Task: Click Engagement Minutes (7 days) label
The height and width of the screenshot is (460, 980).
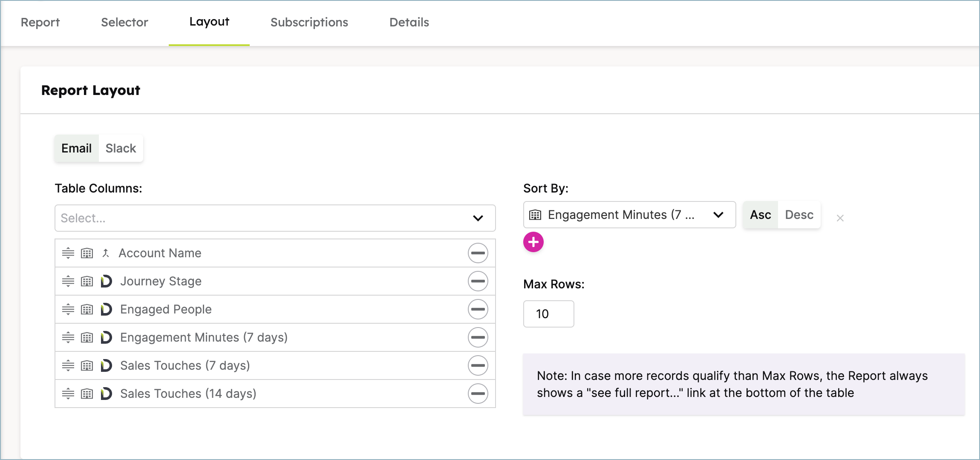Action: point(204,337)
